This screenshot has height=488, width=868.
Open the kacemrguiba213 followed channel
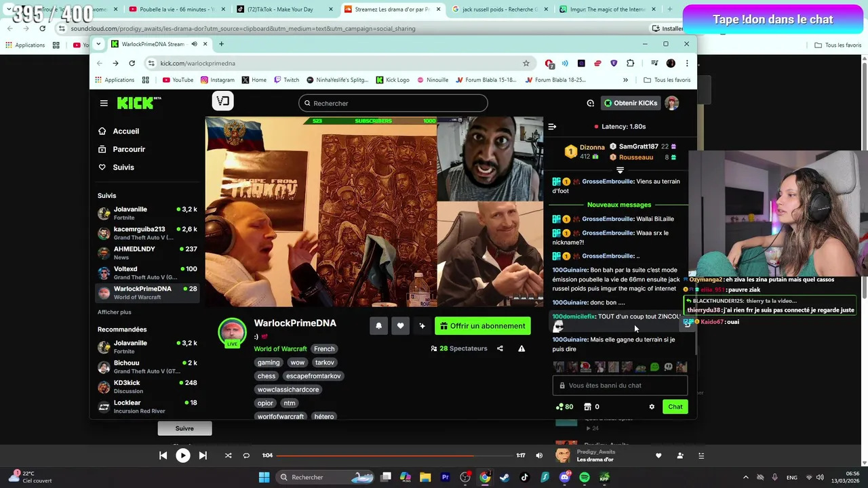pyautogui.click(x=147, y=233)
